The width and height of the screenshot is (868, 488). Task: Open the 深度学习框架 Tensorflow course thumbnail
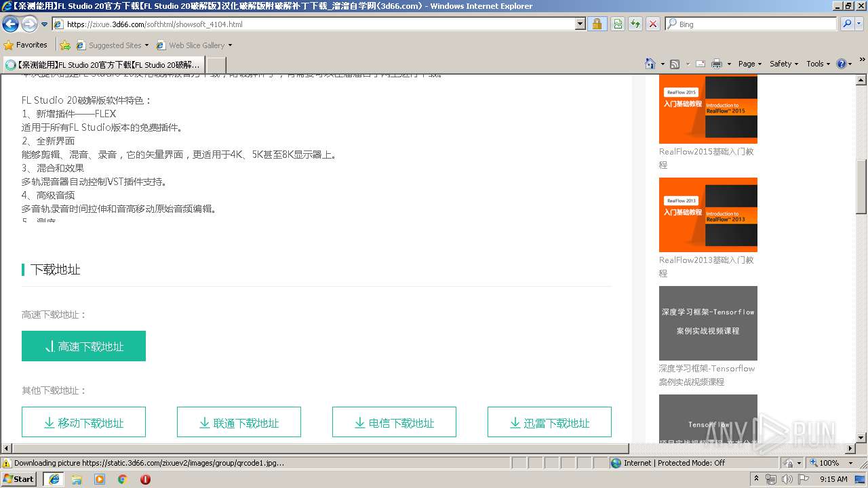(x=708, y=323)
